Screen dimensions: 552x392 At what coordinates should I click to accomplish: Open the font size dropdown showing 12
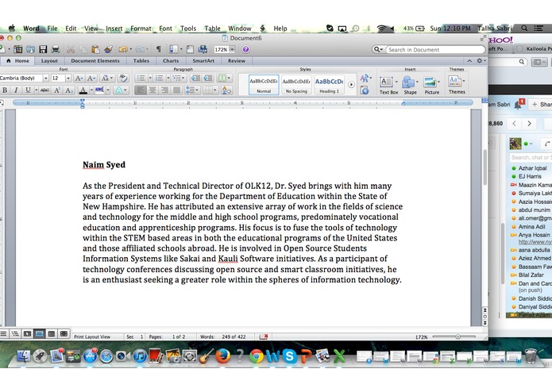(68, 78)
